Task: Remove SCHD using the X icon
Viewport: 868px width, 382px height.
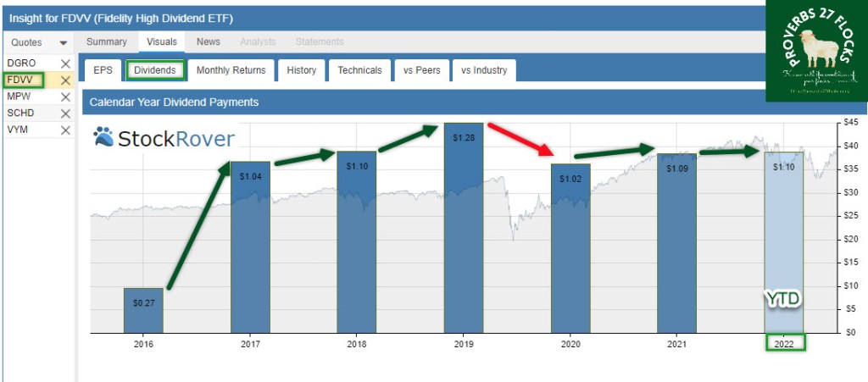Action: click(x=65, y=113)
